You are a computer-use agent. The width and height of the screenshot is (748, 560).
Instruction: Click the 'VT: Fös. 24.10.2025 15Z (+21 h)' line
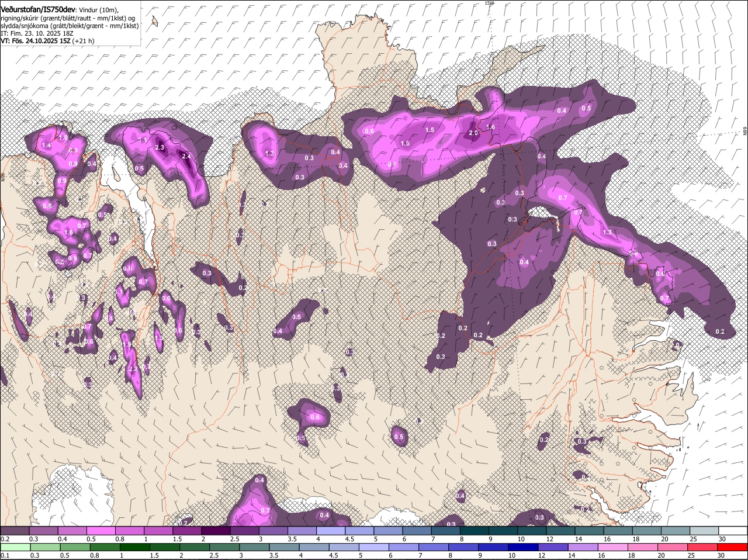pyautogui.click(x=47, y=41)
